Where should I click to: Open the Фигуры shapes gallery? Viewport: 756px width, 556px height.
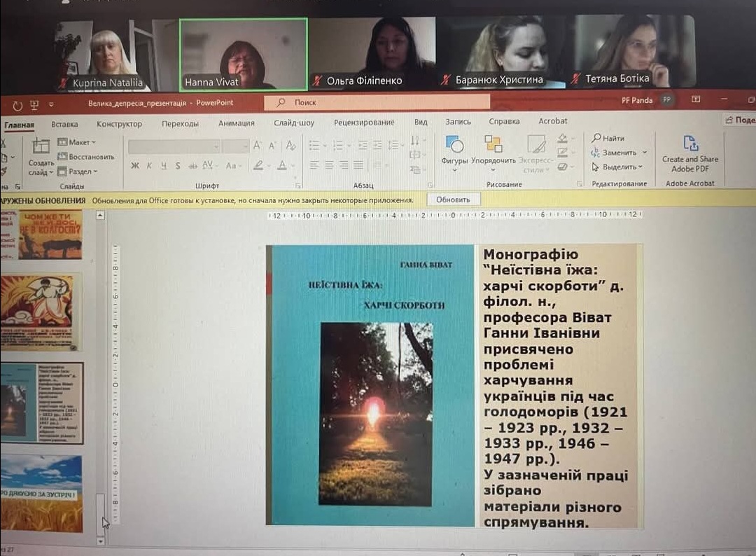coord(454,146)
